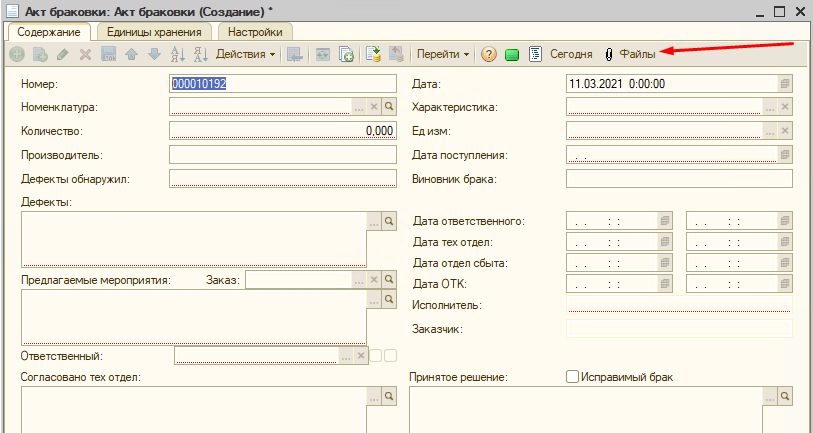Screen dimensions: 813x433
Task: Sort ascending with the А-Я icon
Action: 177,54
